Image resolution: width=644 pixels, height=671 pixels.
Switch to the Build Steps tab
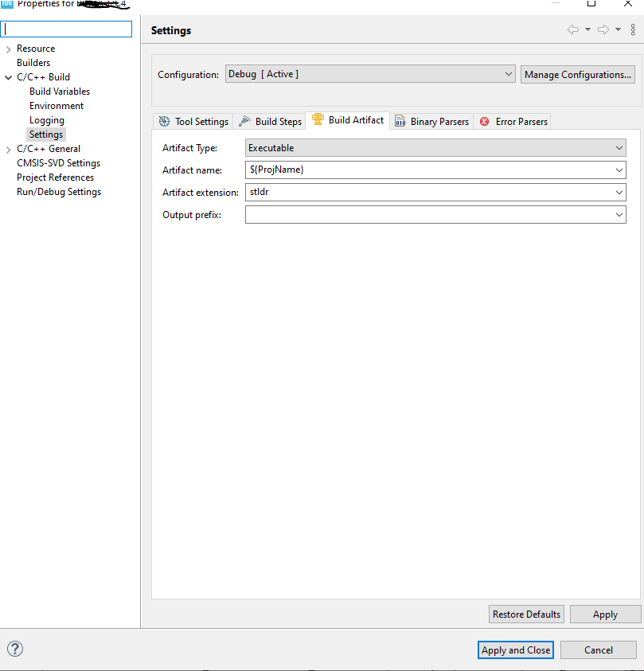(269, 121)
